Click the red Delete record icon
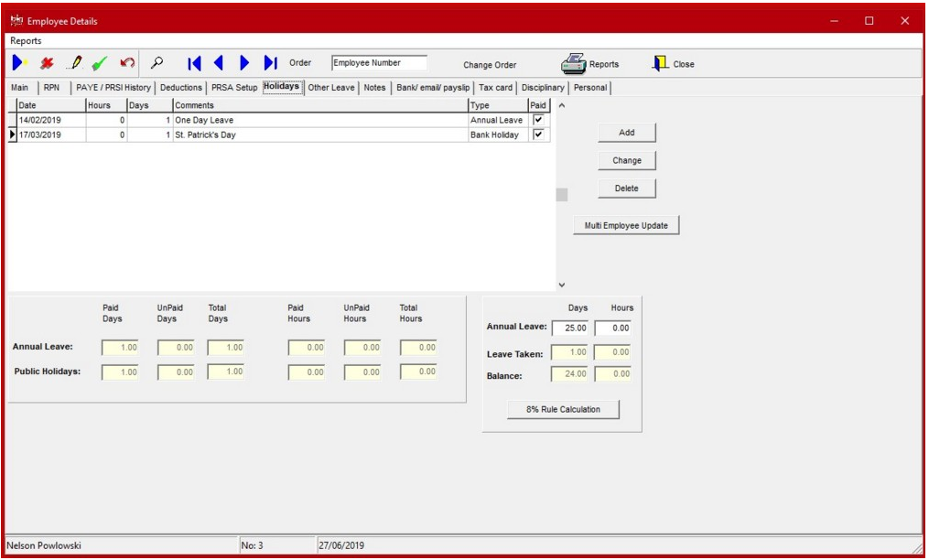 [46, 62]
